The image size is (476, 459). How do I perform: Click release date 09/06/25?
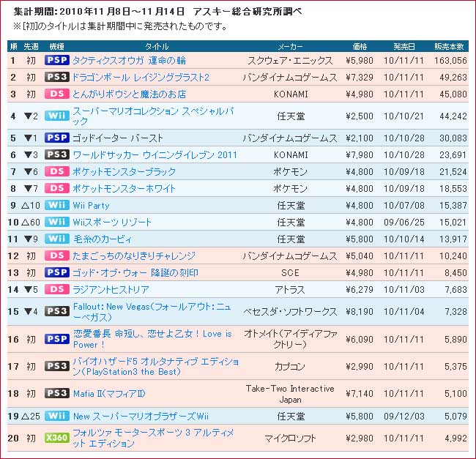click(404, 222)
